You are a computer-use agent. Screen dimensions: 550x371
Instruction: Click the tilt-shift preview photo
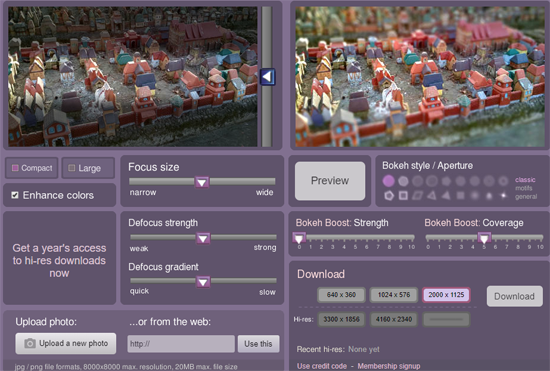420,76
